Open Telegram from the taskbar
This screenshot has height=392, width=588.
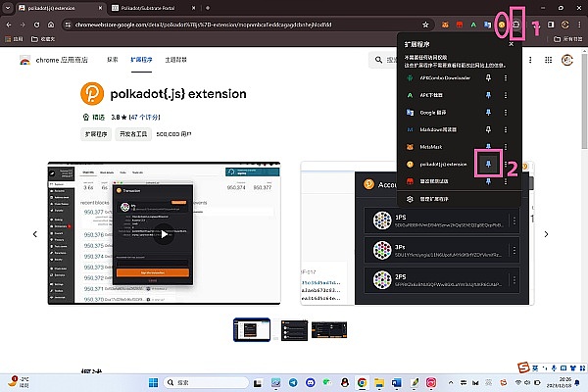293,382
